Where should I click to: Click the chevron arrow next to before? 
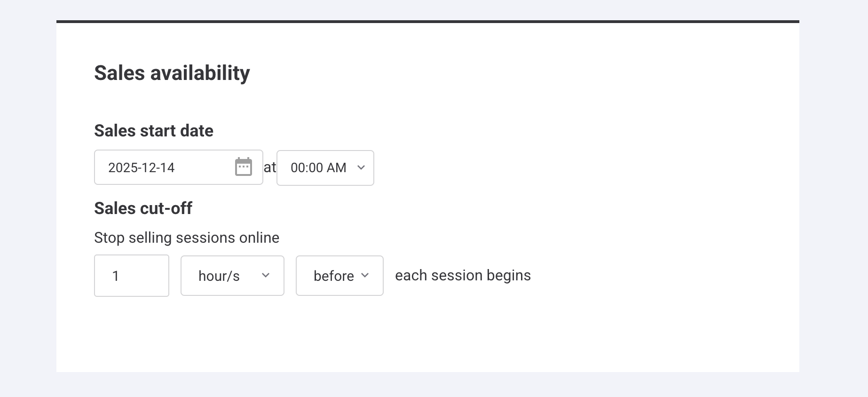click(365, 275)
